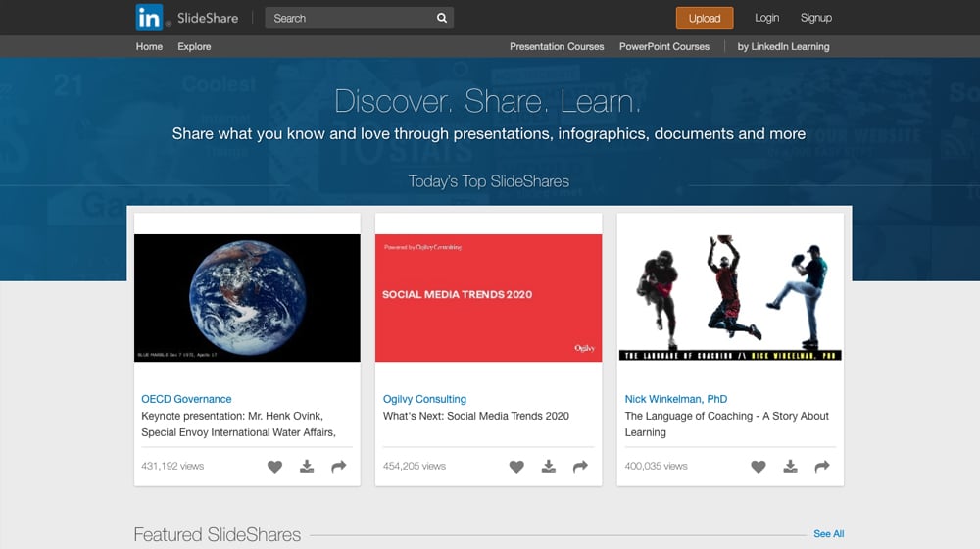Image resolution: width=980 pixels, height=549 pixels.
Task: Open Presentation Courses menu item
Action: coord(557,46)
